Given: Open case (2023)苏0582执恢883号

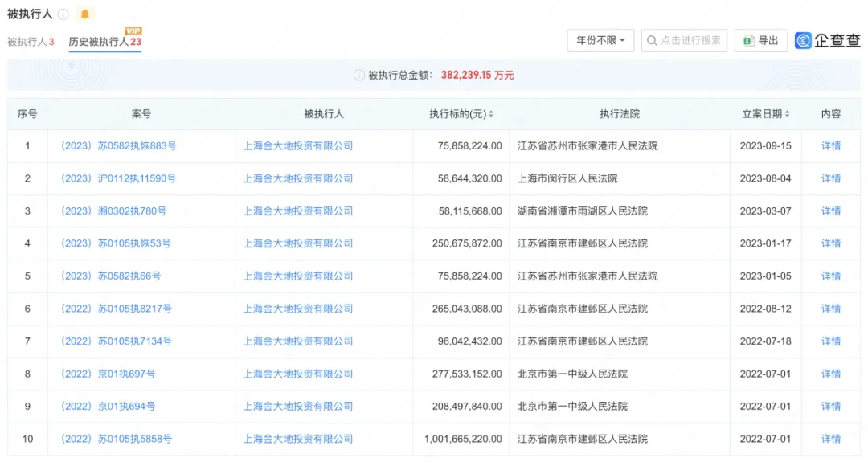Looking at the screenshot, I should point(118,146).
